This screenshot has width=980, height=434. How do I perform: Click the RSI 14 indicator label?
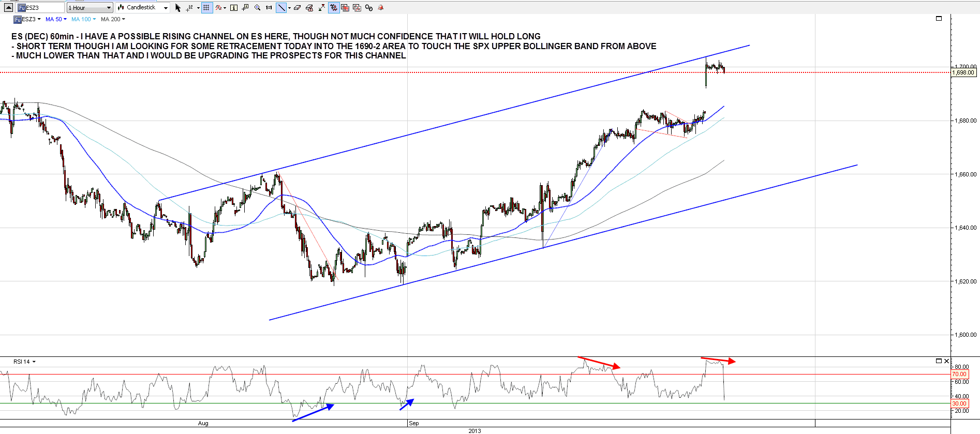coord(22,362)
